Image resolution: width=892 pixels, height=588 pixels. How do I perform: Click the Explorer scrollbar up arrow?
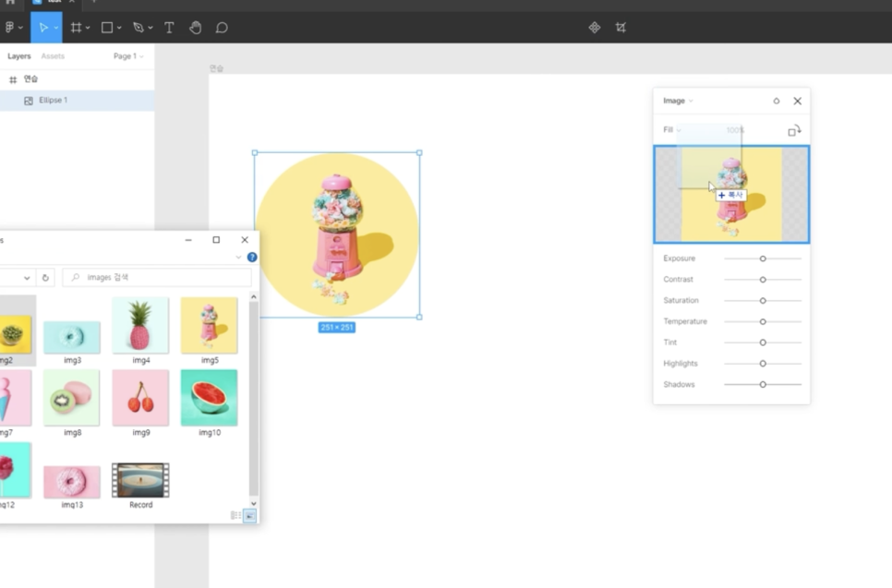pyautogui.click(x=254, y=297)
